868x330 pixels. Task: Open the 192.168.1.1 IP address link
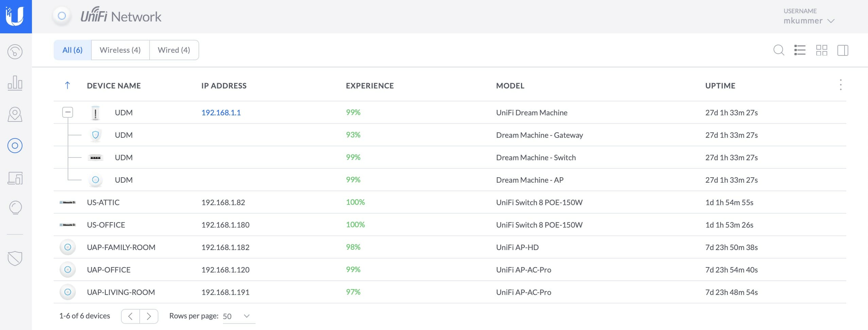(x=221, y=113)
